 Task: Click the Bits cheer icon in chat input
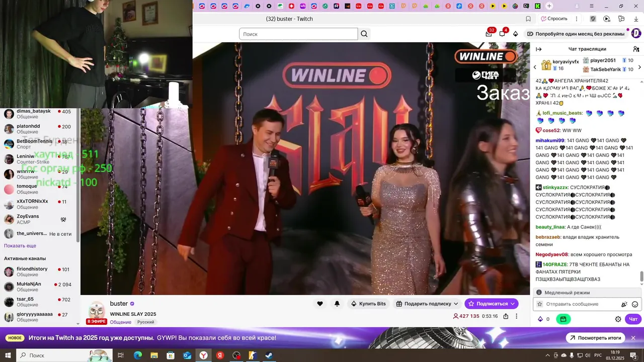pyautogui.click(x=624, y=304)
